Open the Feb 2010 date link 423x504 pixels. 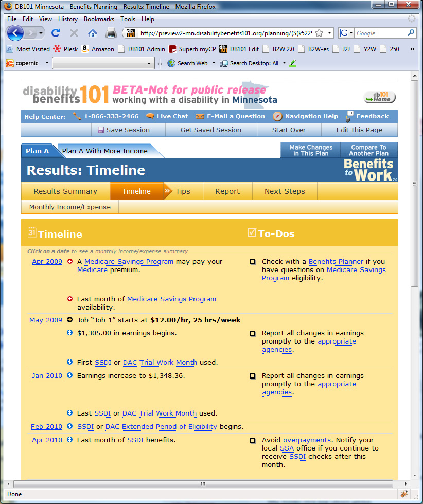point(46,427)
